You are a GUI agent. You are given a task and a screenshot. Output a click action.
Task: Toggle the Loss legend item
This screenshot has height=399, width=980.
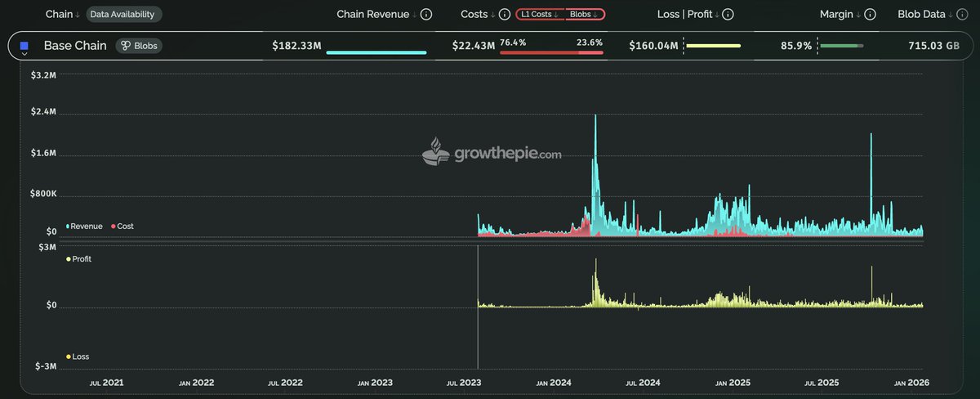coord(78,356)
